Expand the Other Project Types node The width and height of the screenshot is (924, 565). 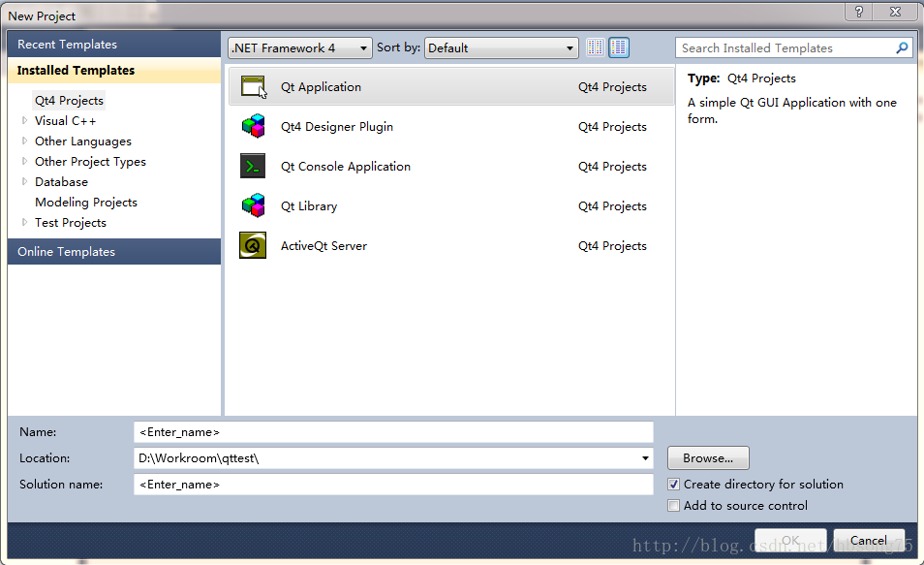click(x=25, y=161)
